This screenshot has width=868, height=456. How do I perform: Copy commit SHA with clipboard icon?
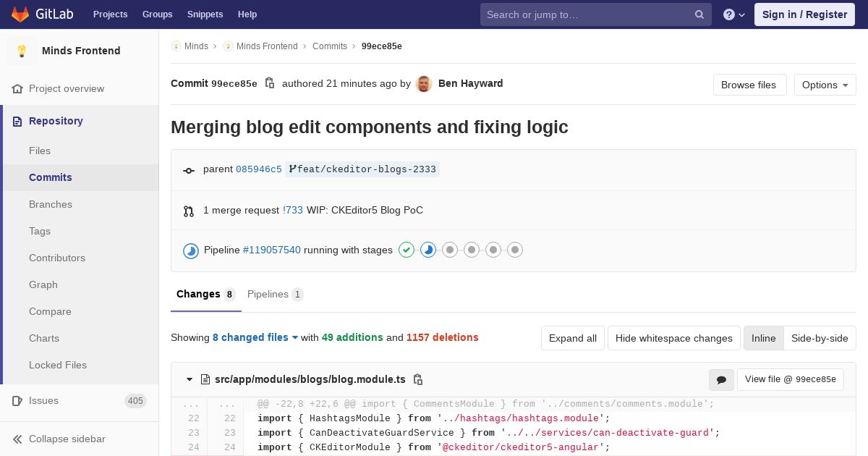tap(270, 83)
